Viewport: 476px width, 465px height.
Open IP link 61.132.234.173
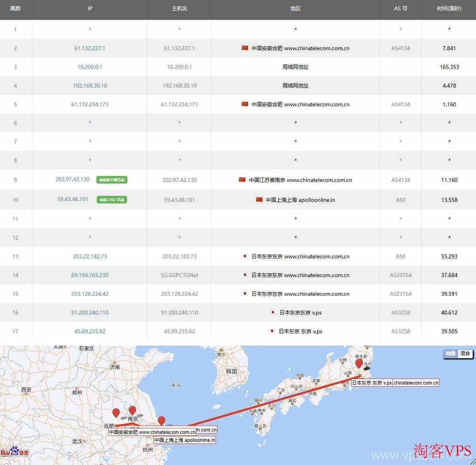click(x=89, y=104)
